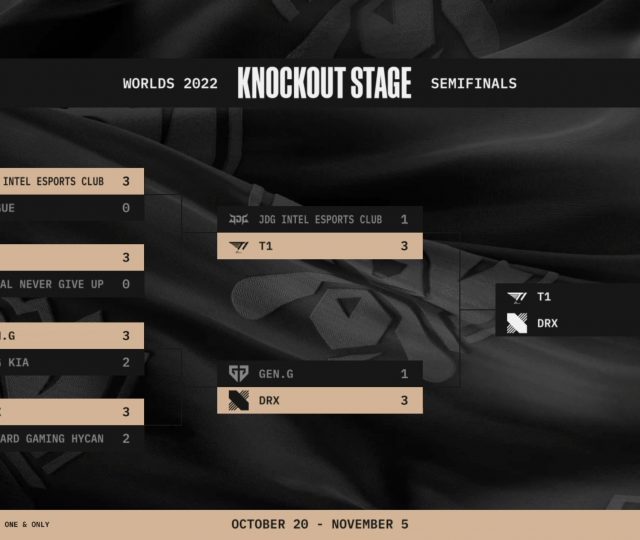Click the GEN.G logo in the semifinal bracket
640x540 pixels.
tap(238, 374)
